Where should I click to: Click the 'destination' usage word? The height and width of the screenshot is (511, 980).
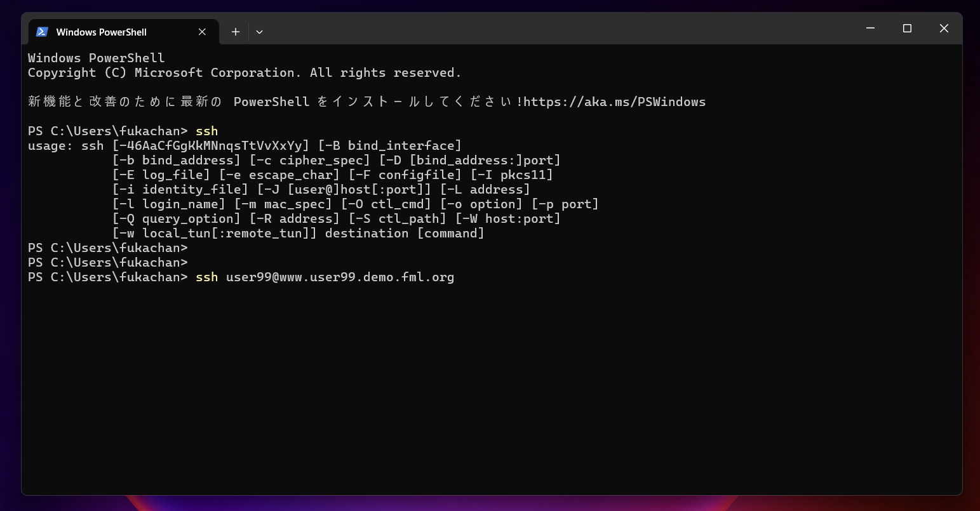[x=367, y=233]
